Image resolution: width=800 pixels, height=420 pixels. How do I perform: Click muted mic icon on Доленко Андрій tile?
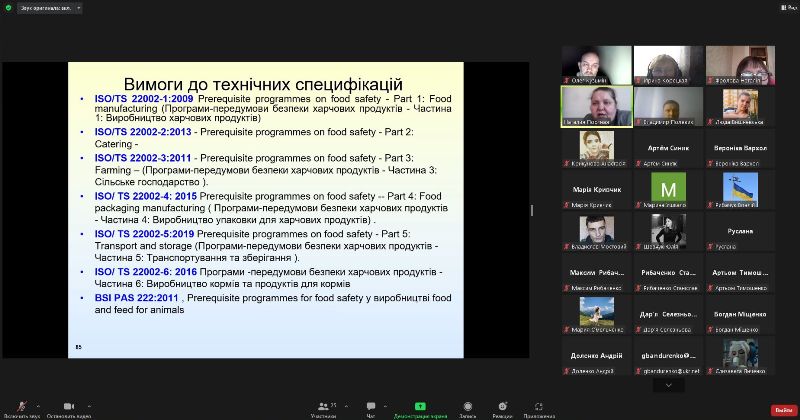pyautogui.click(x=566, y=371)
